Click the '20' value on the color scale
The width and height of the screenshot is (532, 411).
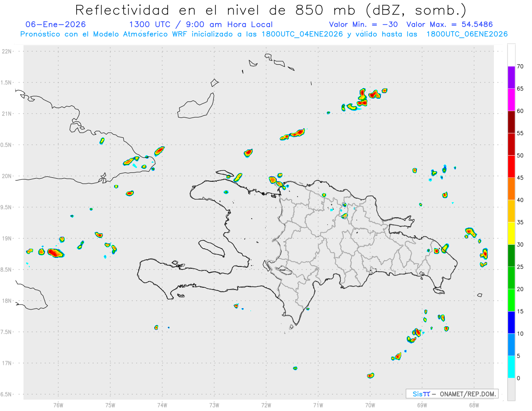point(520,289)
